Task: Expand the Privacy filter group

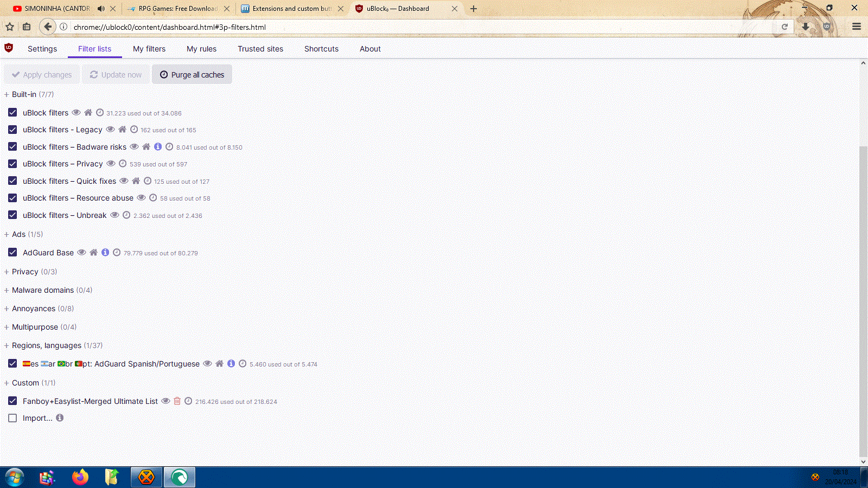Action: (x=25, y=272)
